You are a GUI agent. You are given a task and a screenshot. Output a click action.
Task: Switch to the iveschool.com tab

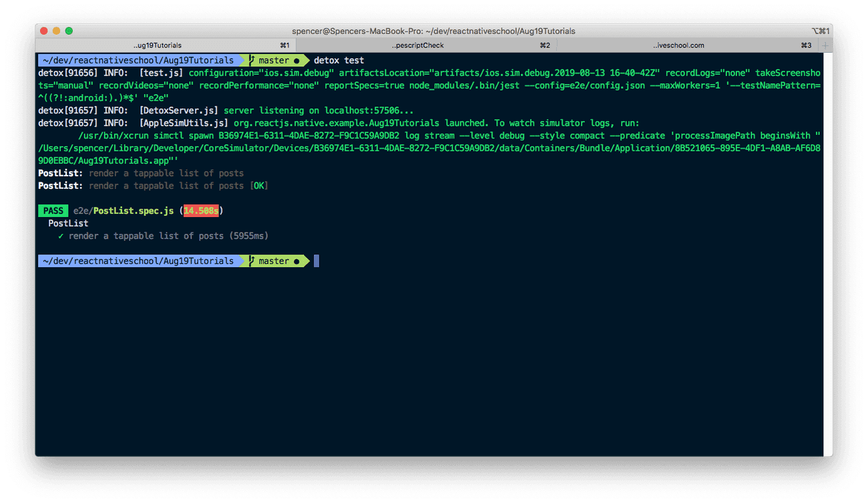coord(678,45)
